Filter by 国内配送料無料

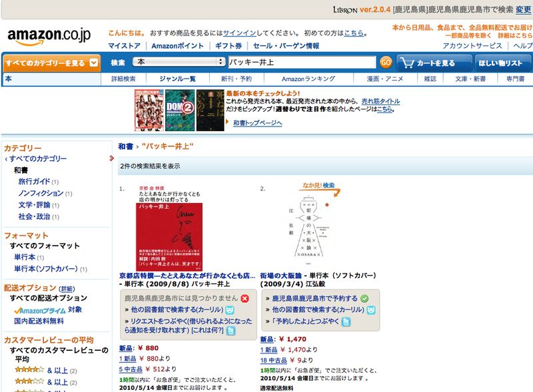(39, 321)
